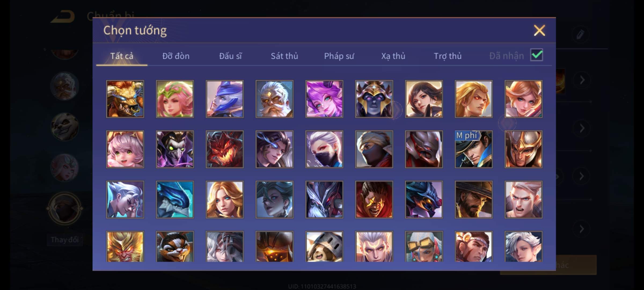Choose the hamster in helmet hero
This screenshot has width=644, height=290.
[324, 247]
